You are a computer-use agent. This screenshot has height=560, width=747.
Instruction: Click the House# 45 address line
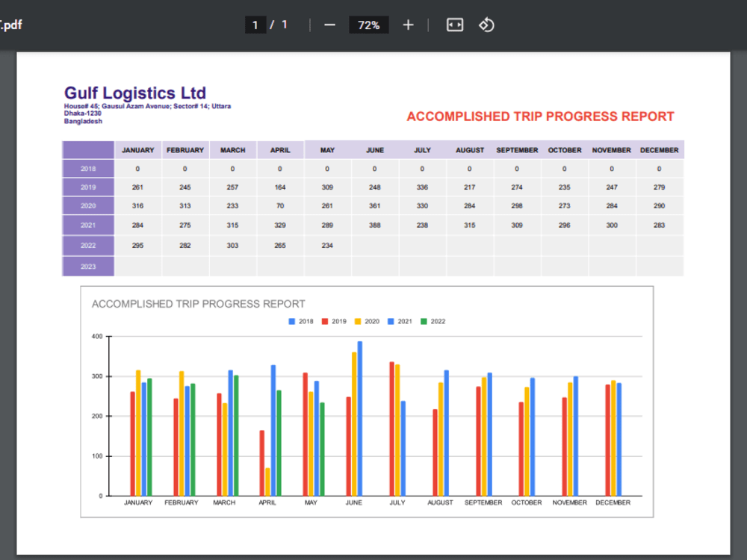(x=148, y=106)
